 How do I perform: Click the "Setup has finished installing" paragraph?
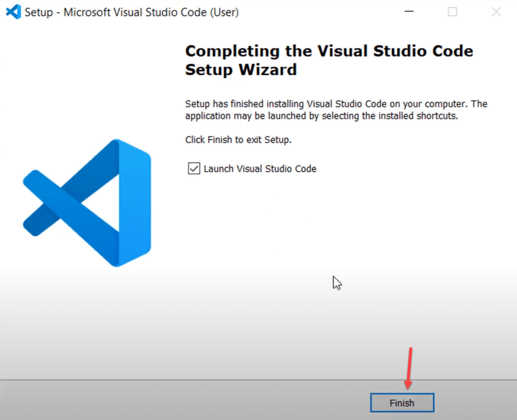coord(336,110)
